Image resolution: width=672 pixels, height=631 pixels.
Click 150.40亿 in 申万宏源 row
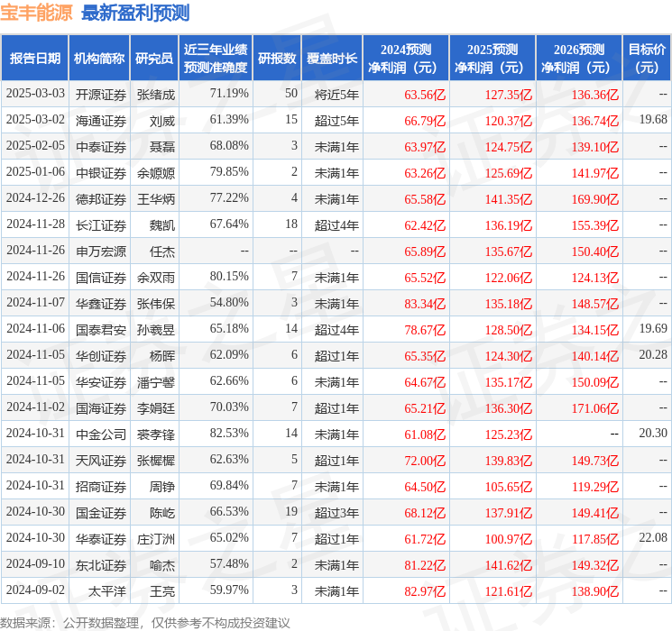(x=594, y=251)
